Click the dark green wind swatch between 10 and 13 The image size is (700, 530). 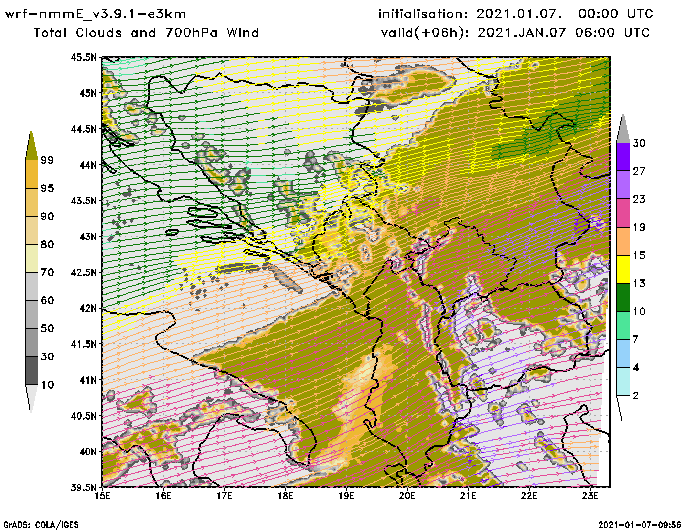623,297
